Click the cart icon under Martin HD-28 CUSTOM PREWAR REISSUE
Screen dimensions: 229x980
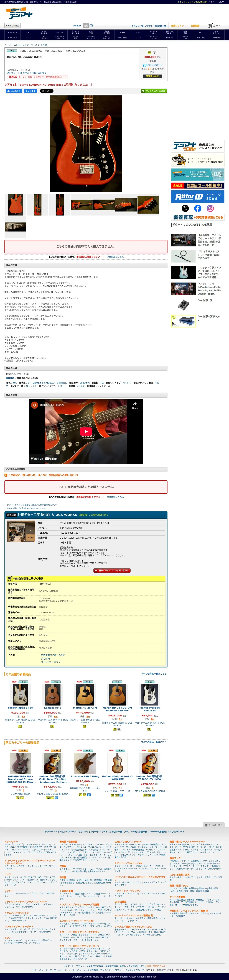click(115, 729)
